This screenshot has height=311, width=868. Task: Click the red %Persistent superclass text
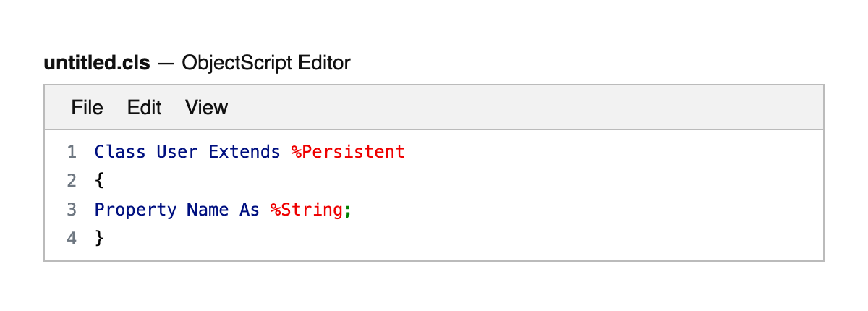point(348,152)
